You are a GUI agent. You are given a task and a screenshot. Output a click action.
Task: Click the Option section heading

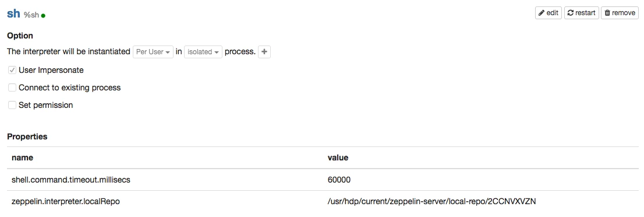point(20,36)
